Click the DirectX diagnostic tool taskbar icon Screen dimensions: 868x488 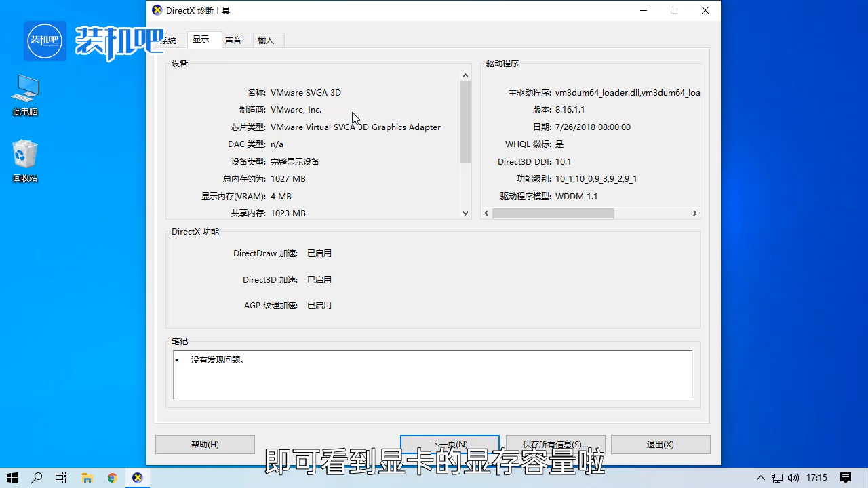point(137,477)
